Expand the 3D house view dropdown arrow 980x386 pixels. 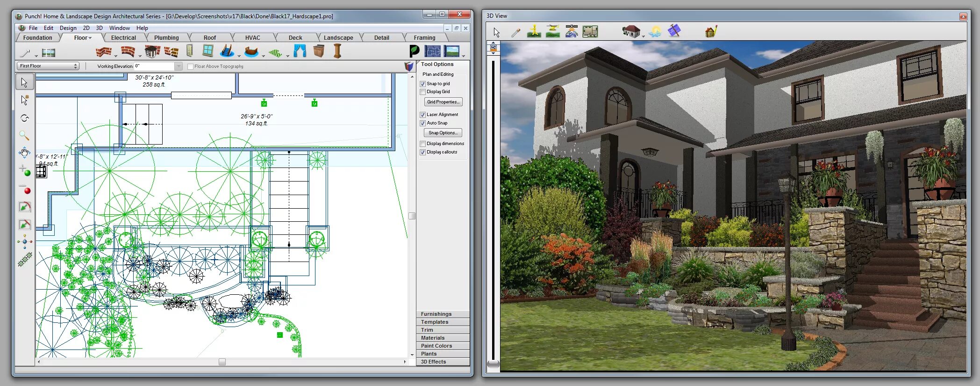click(644, 36)
